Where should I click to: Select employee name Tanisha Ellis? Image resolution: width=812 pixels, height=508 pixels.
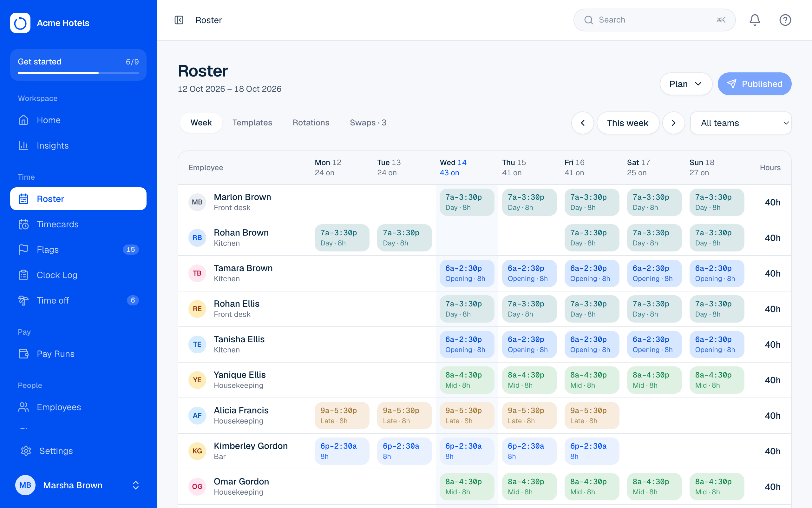coord(239,339)
